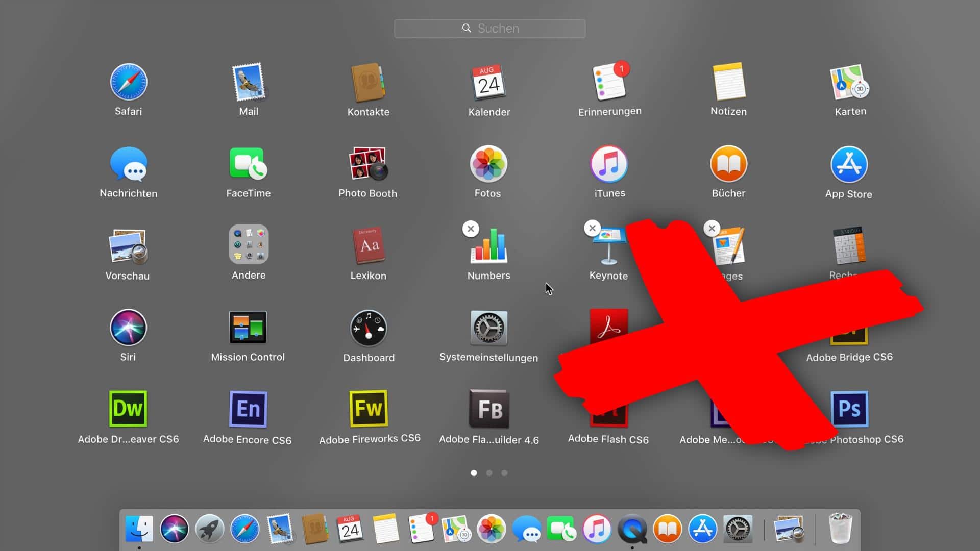Image resolution: width=980 pixels, height=551 pixels.
Task: Open Kalender in the Launchpad grid
Action: [489, 82]
